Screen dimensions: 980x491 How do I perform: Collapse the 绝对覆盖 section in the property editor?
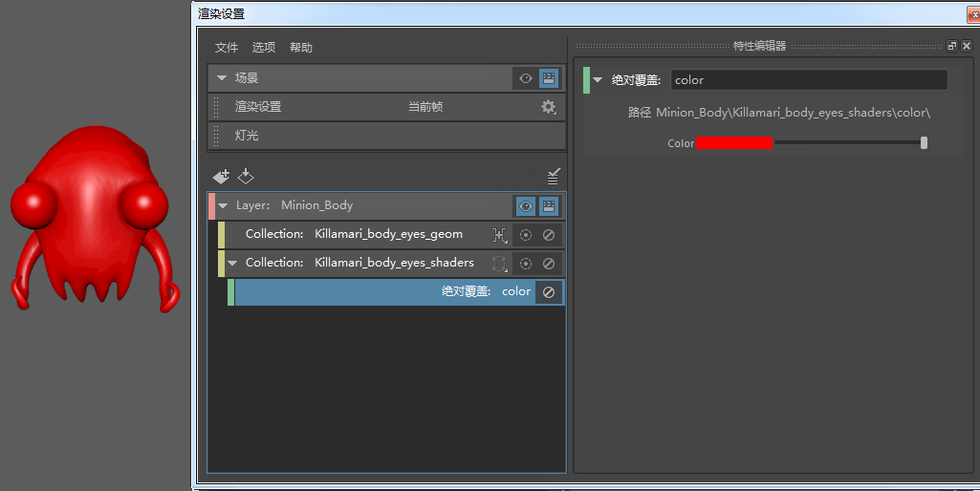[598, 80]
